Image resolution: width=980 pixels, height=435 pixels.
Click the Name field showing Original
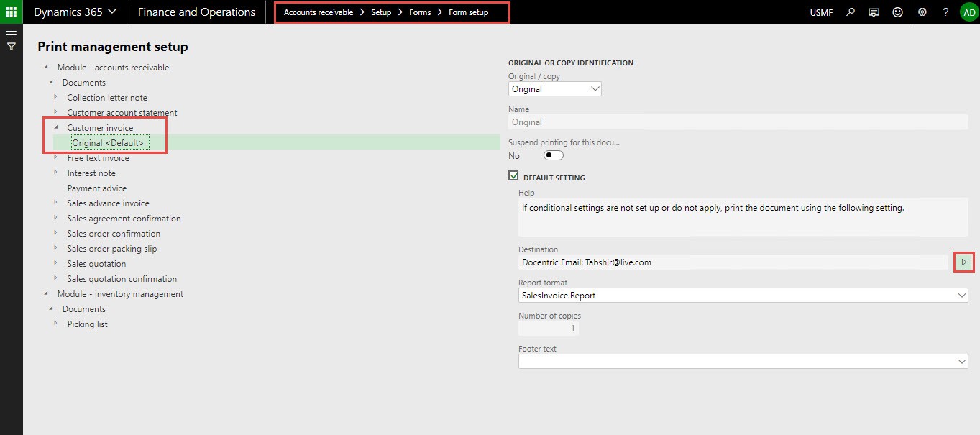point(738,122)
